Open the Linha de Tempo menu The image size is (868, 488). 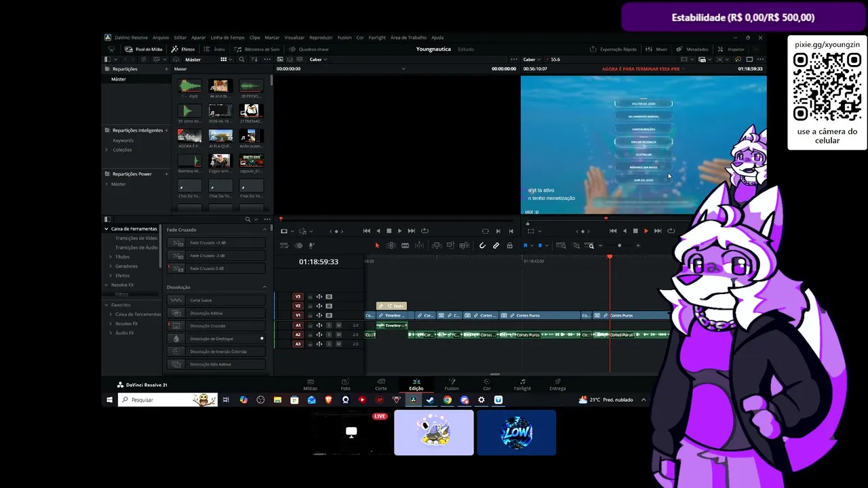(x=228, y=37)
